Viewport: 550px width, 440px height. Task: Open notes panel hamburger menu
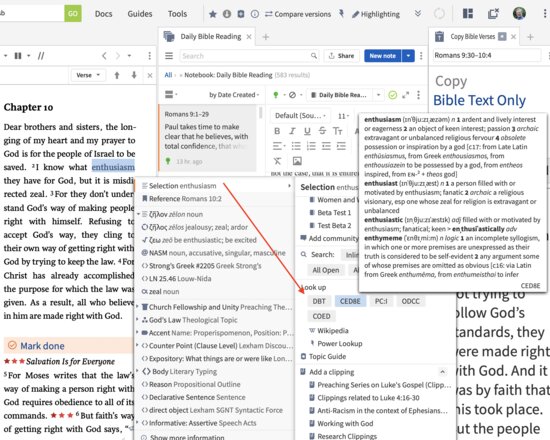point(169,56)
